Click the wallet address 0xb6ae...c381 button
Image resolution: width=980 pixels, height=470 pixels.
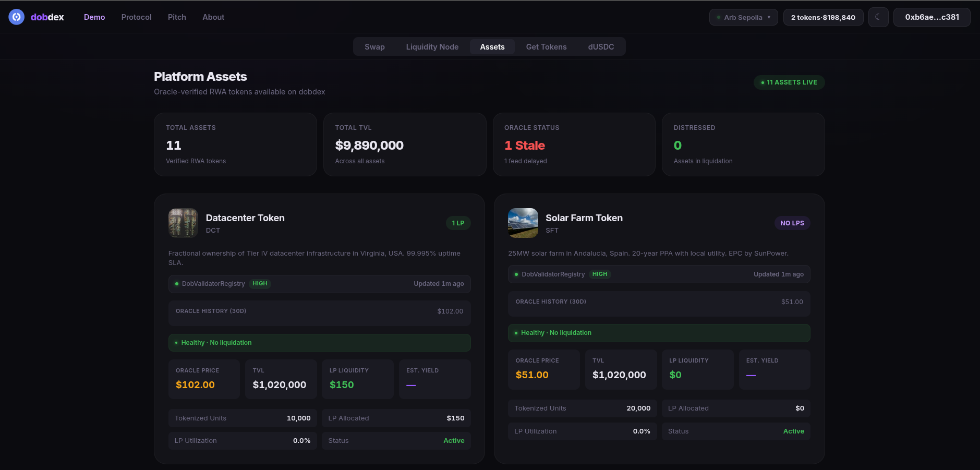pos(931,17)
